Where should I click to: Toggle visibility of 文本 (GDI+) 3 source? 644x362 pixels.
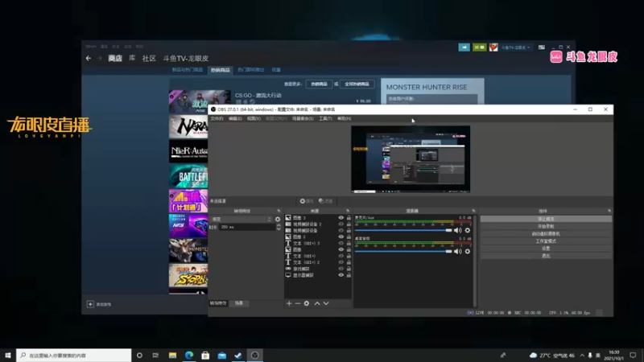tap(341, 244)
